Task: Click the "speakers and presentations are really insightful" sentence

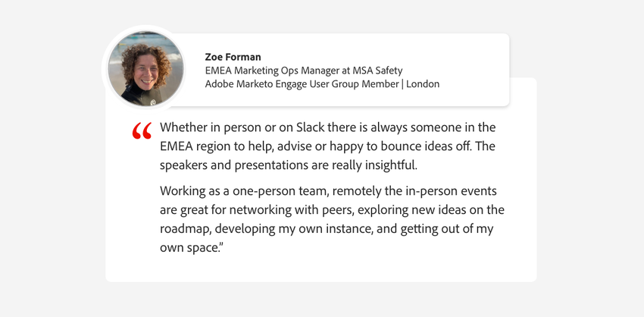Action: 288,165
